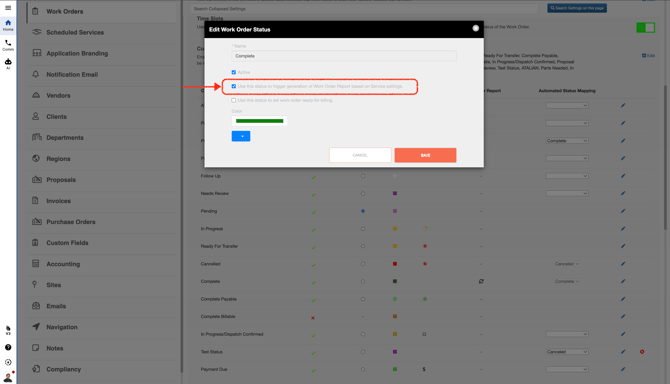Click the green Color swatch field
The image size is (670, 384).
click(x=259, y=121)
